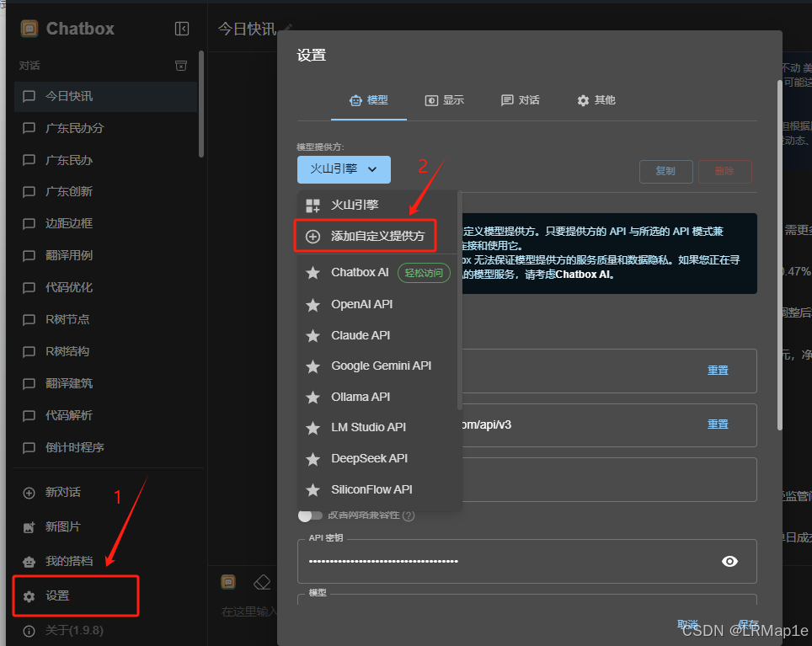Open the 翻译用例 conversation

(105, 256)
